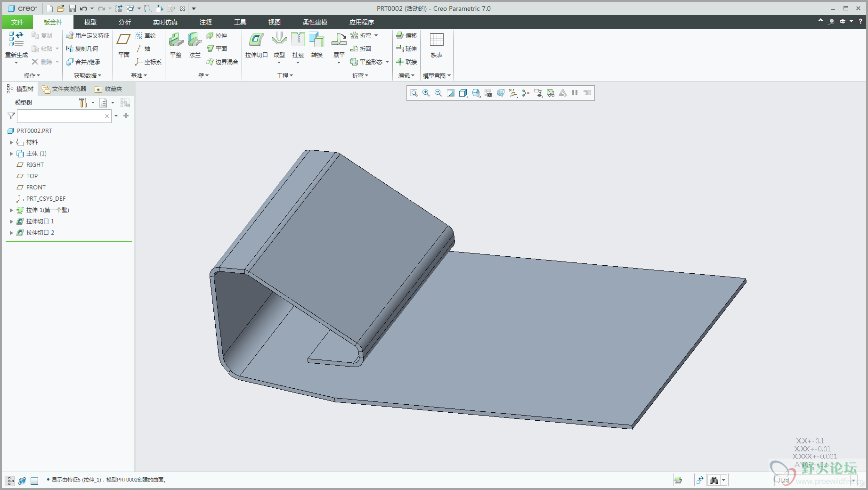Toggle Perspective View icon
Viewport: 868px width, 490px height.
pos(501,93)
